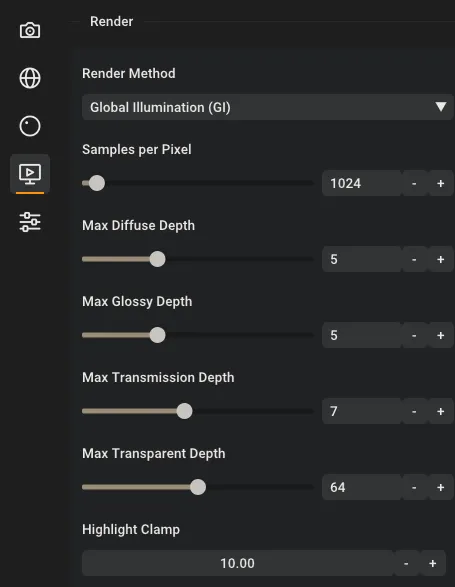Select the globe environment tab icon

point(30,78)
